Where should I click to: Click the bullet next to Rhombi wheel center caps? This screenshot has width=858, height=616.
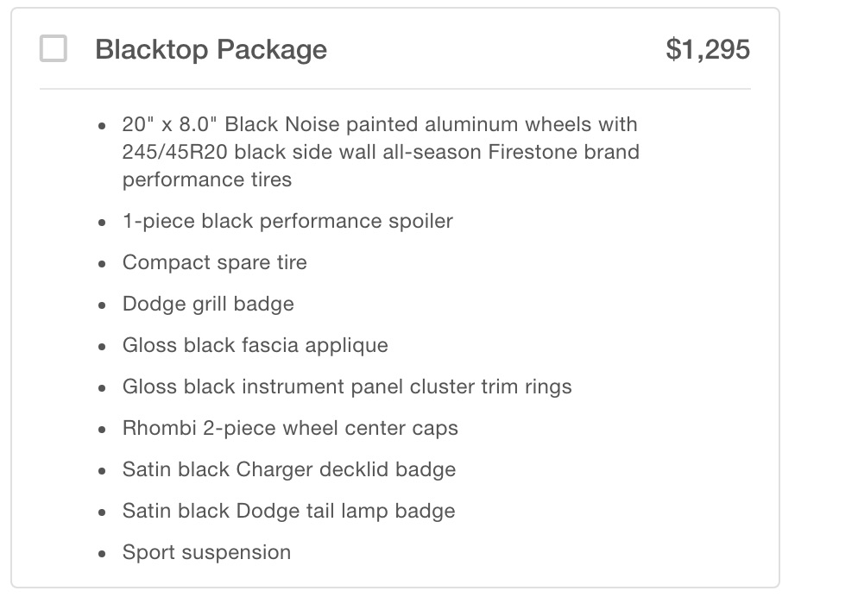coord(103,429)
